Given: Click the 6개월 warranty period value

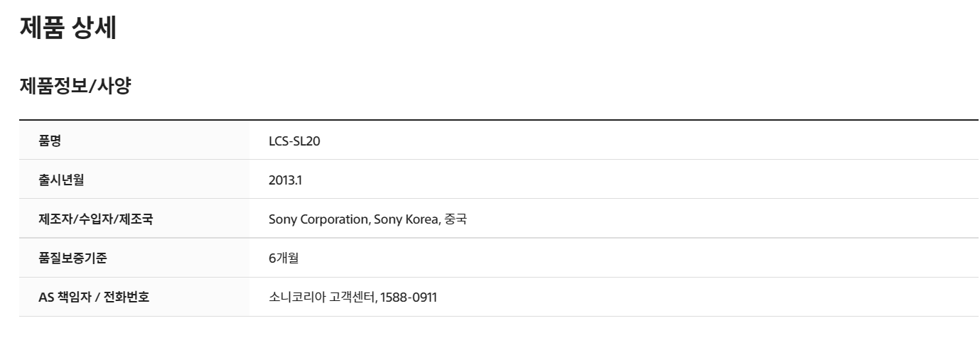Looking at the screenshot, I should tap(284, 258).
